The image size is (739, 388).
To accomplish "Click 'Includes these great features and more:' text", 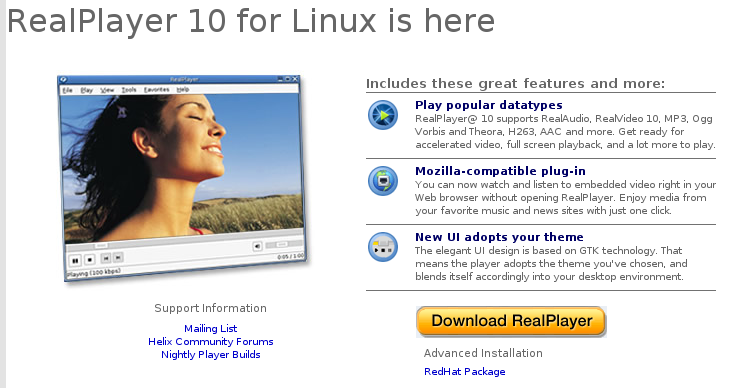I will pos(515,83).
